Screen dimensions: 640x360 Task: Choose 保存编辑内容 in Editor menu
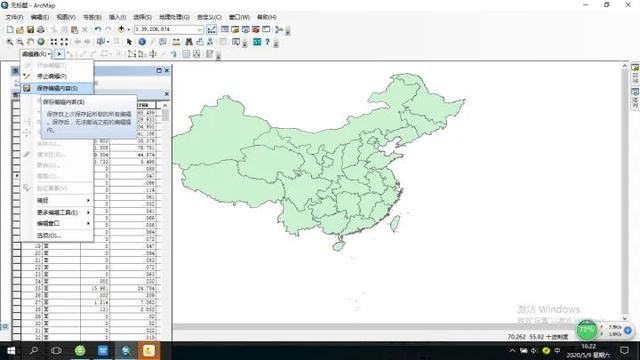57,88
